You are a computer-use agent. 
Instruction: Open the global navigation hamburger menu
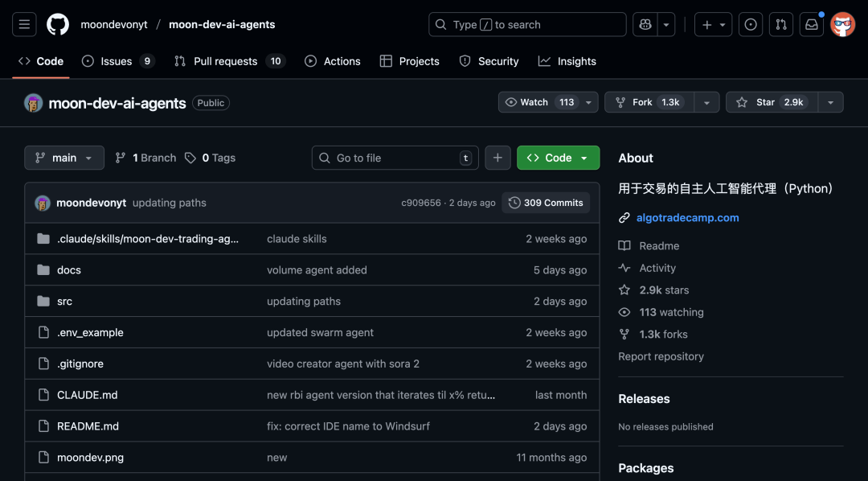click(23, 24)
